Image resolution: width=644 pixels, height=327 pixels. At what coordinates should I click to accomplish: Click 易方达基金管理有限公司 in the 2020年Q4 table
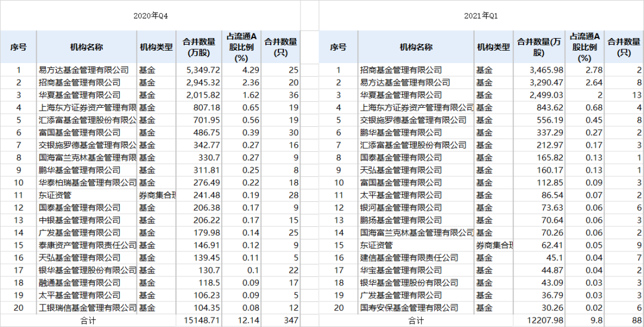tap(83, 70)
